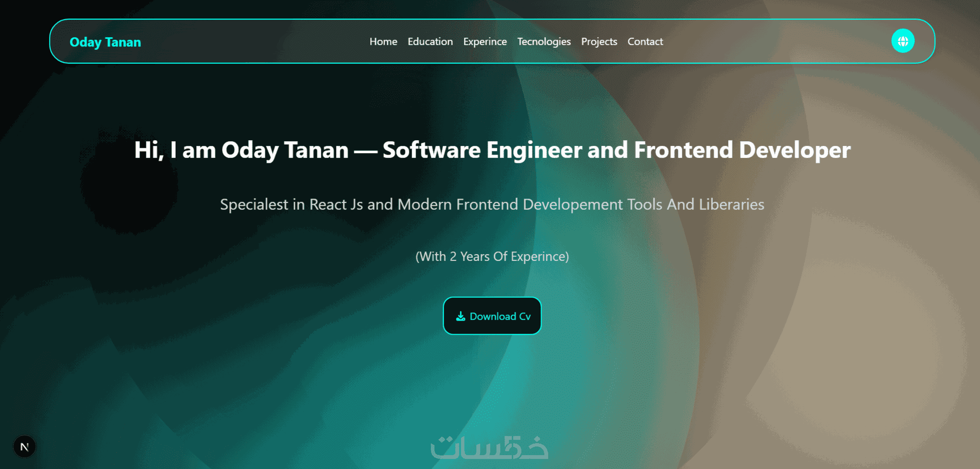The image size is (980, 469).
Task: Go to the Home nav link
Action: [x=383, y=42]
